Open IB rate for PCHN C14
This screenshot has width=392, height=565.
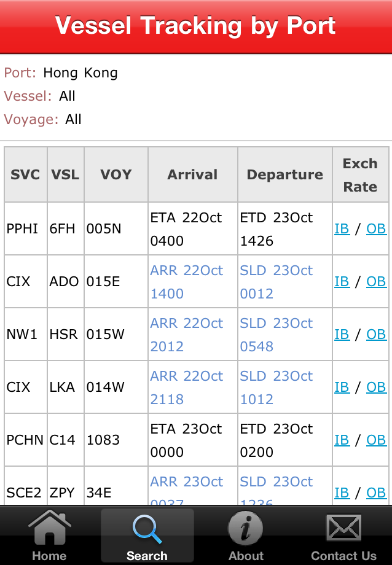pyautogui.click(x=342, y=440)
